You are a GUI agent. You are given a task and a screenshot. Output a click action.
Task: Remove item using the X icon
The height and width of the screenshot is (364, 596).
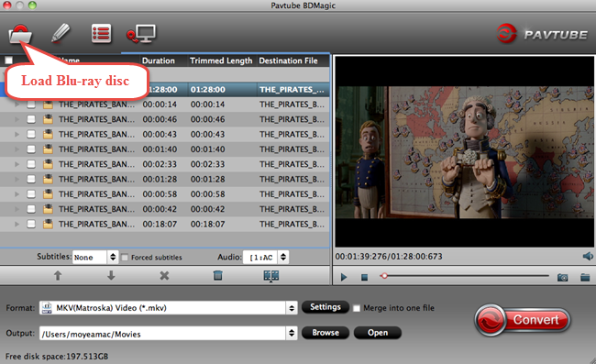pos(164,275)
